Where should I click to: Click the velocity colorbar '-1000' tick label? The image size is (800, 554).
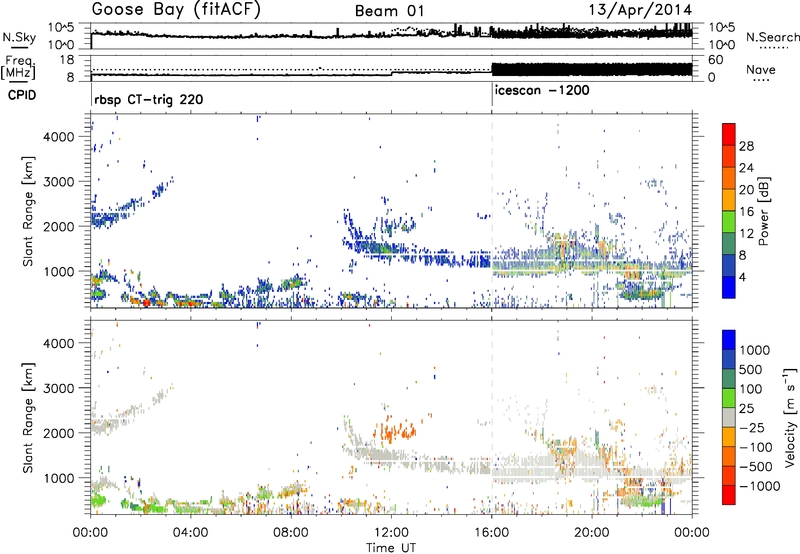pos(760,486)
